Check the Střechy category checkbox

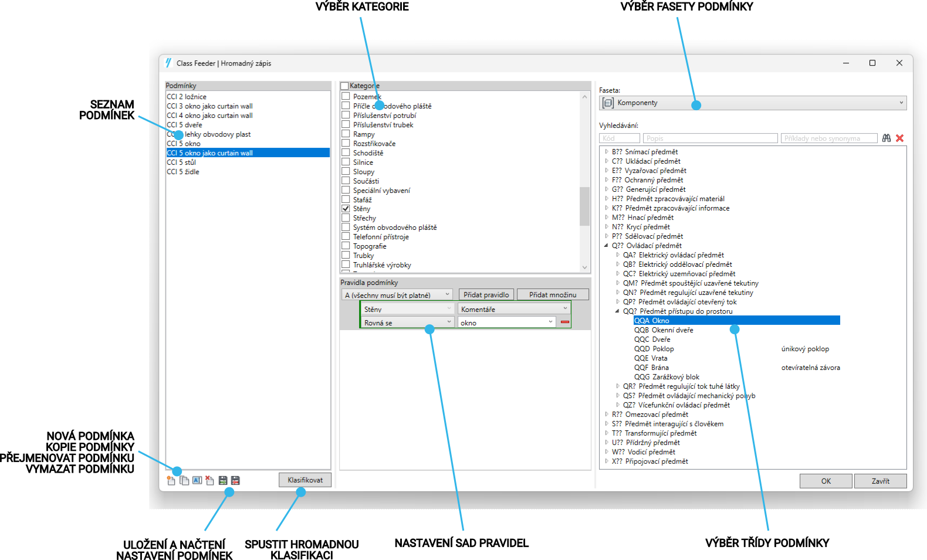(346, 218)
